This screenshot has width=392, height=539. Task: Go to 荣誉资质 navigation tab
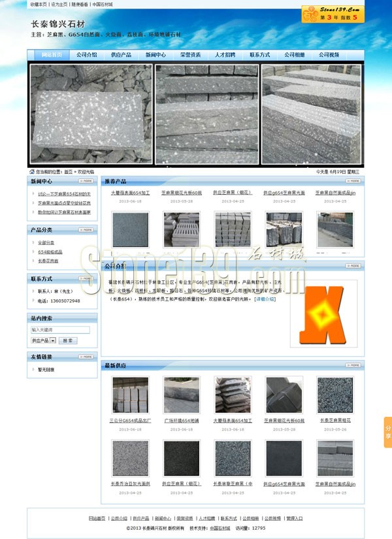[x=190, y=56]
